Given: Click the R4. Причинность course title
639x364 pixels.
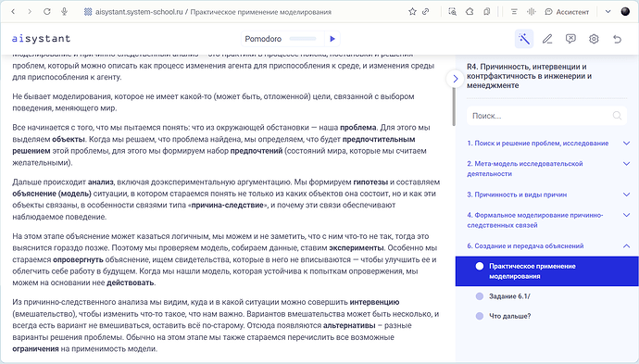Looking at the screenshot, I should tap(529, 76).
